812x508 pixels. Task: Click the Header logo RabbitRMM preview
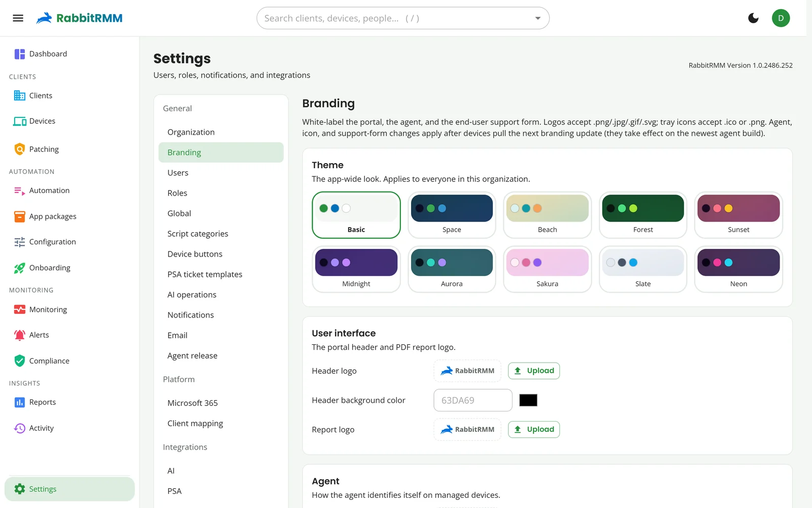(467, 371)
